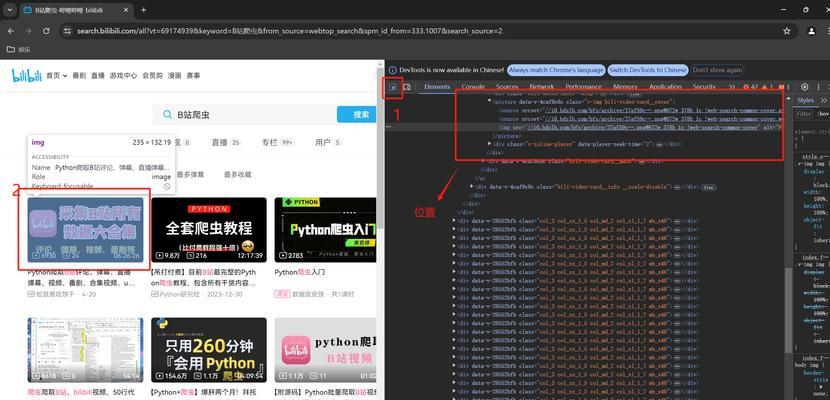The image size is (830, 400).
Task: Open the DevTools three-dot customize menu
Action: tap(818, 87)
